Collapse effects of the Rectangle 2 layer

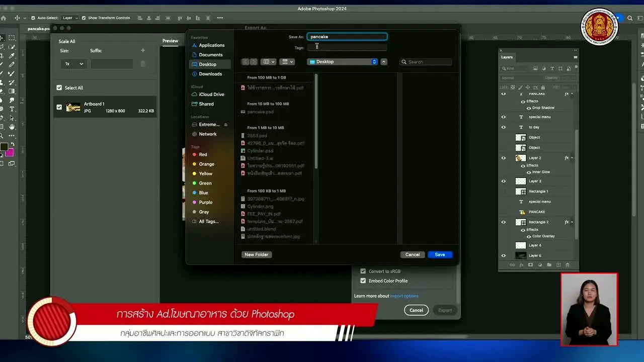click(572, 222)
